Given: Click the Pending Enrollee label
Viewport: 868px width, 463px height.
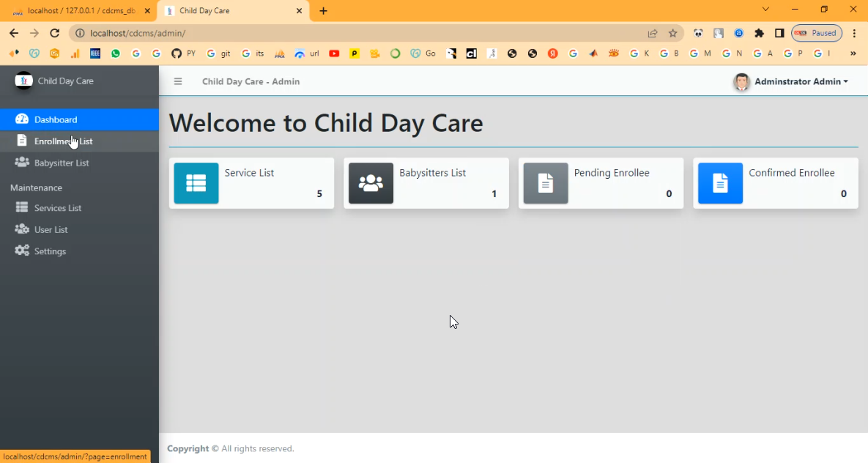Looking at the screenshot, I should 612,173.
